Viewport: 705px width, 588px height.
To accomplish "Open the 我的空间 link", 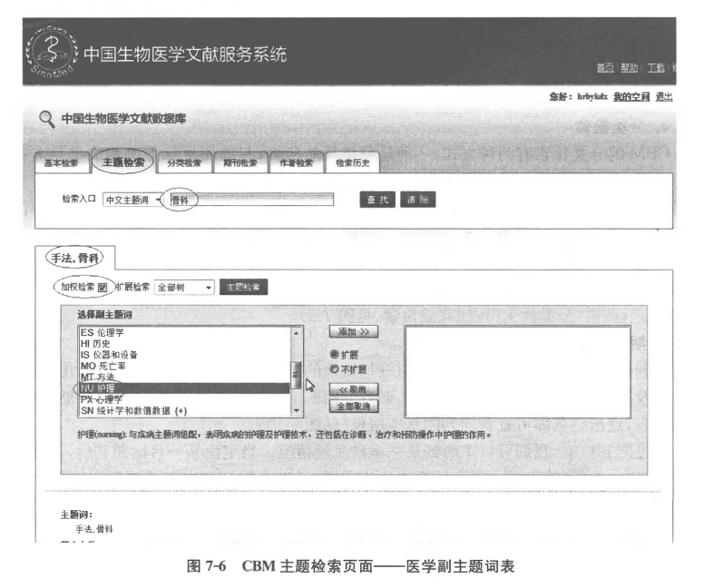I will 632,97.
